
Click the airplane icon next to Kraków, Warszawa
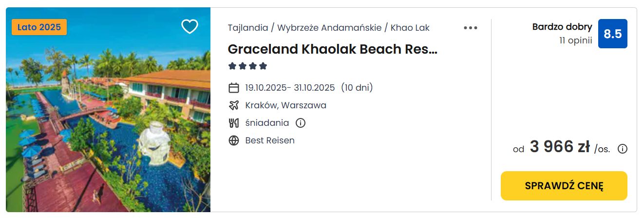[x=234, y=105]
